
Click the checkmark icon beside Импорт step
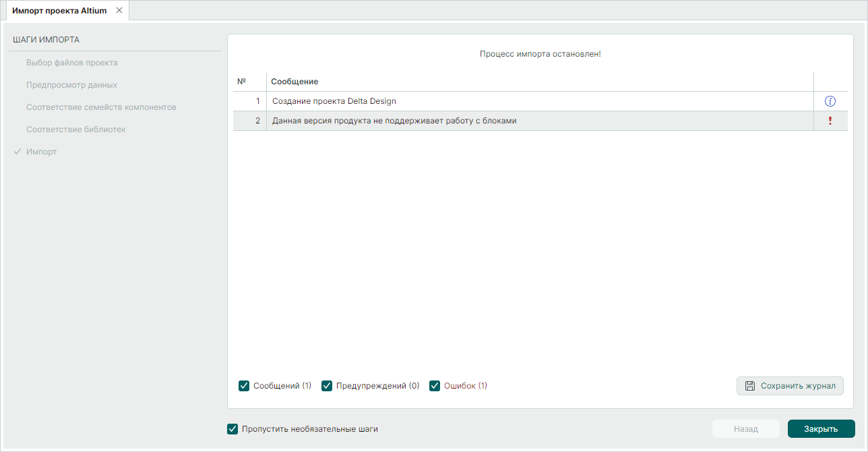point(18,152)
